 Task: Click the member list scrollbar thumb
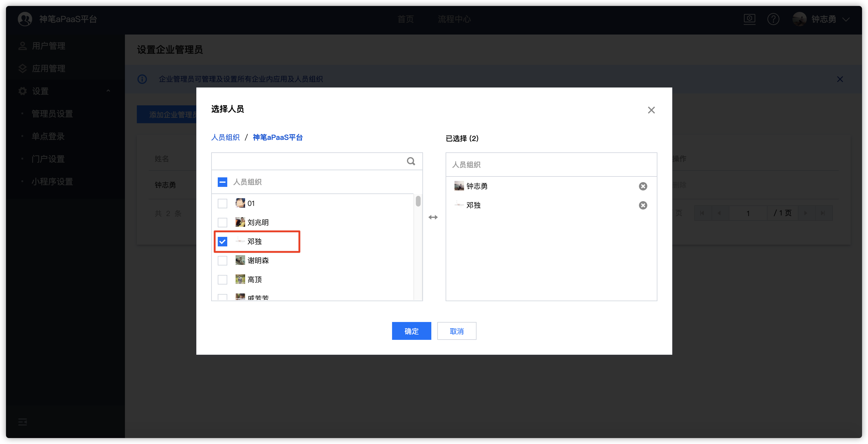418,201
